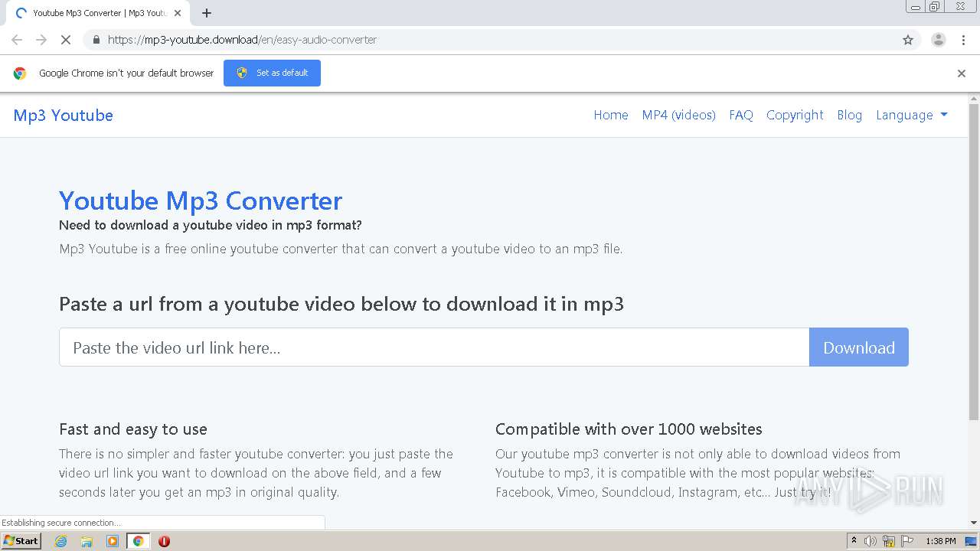Click the vertical page scrollbar
980x551 pixels.
pos(974,262)
